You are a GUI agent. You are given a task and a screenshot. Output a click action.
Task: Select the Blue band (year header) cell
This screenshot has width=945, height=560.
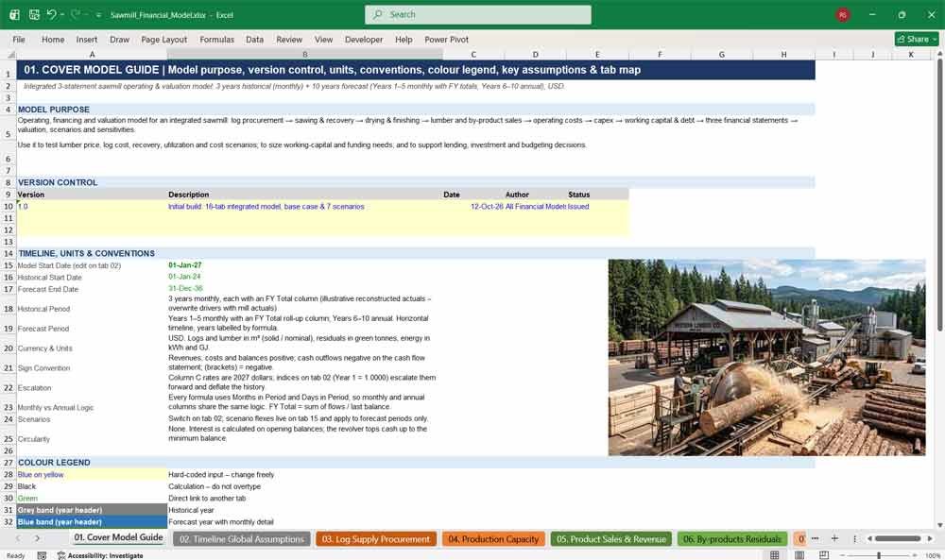point(92,522)
